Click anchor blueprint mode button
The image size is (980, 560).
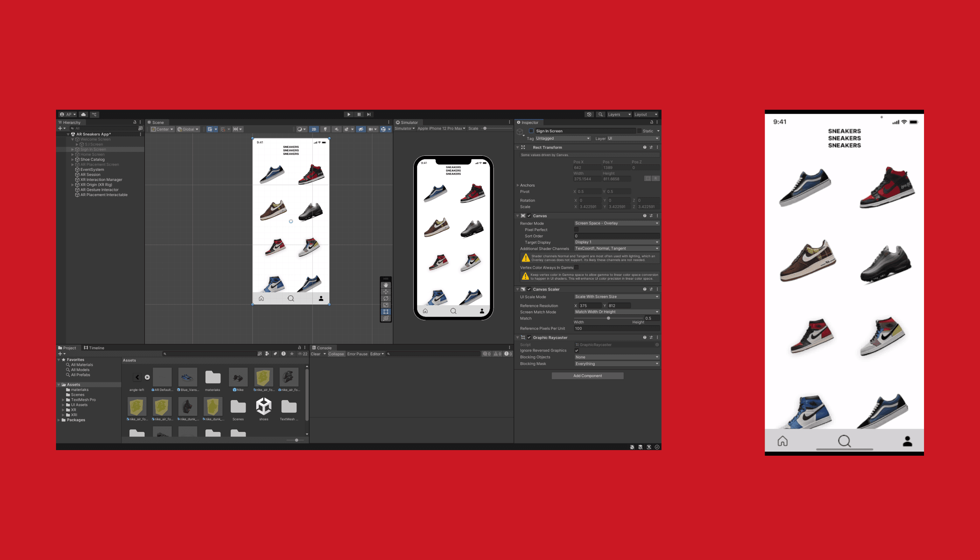tap(648, 178)
